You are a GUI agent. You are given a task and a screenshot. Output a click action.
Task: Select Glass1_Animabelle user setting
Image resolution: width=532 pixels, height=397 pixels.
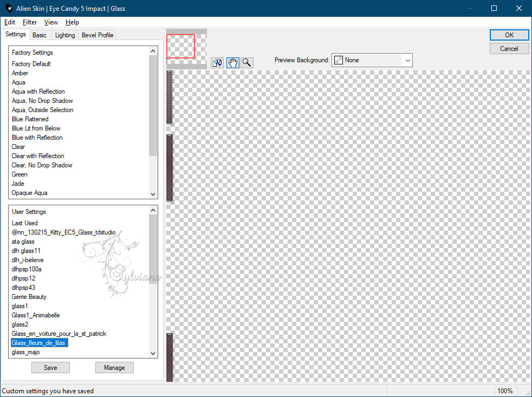(x=36, y=315)
